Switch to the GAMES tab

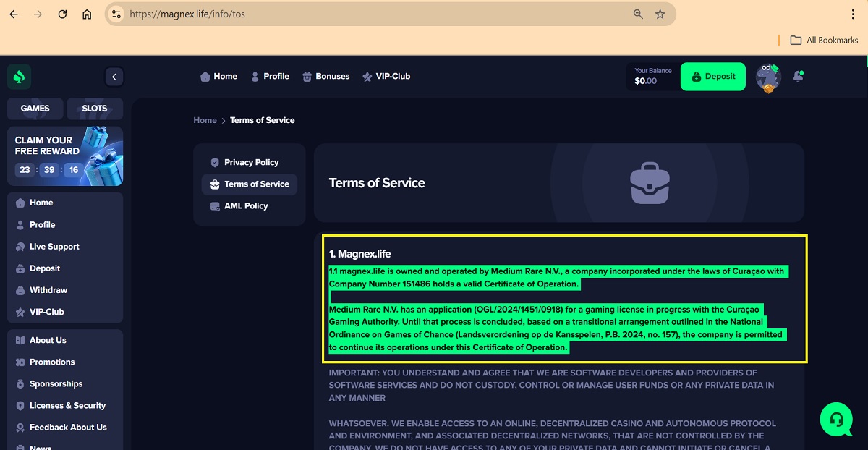click(35, 109)
